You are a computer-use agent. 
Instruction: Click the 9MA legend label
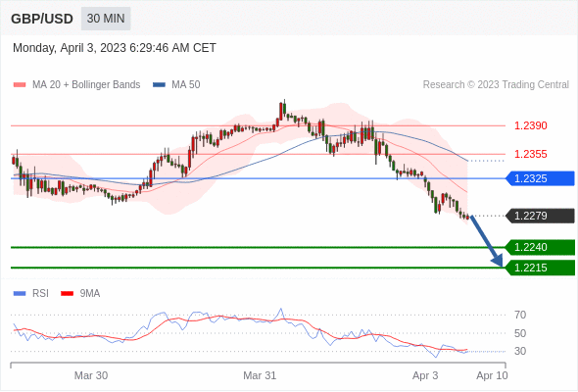90,294
